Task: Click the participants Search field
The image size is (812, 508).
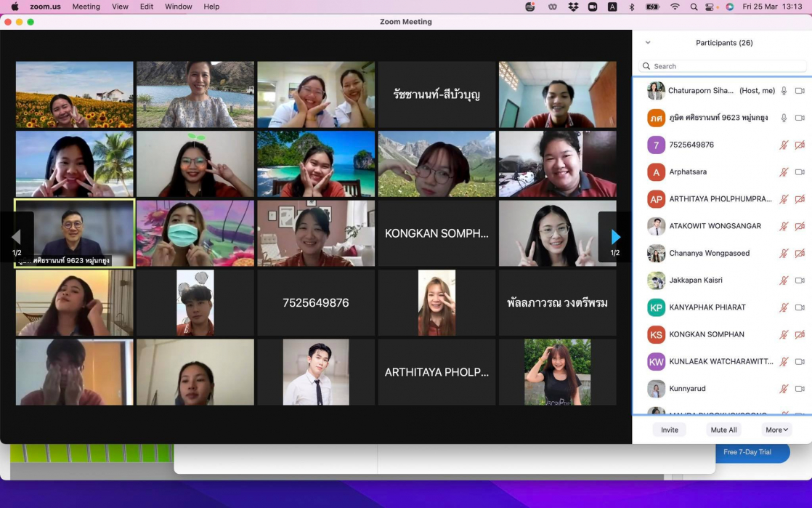Action: [722, 66]
